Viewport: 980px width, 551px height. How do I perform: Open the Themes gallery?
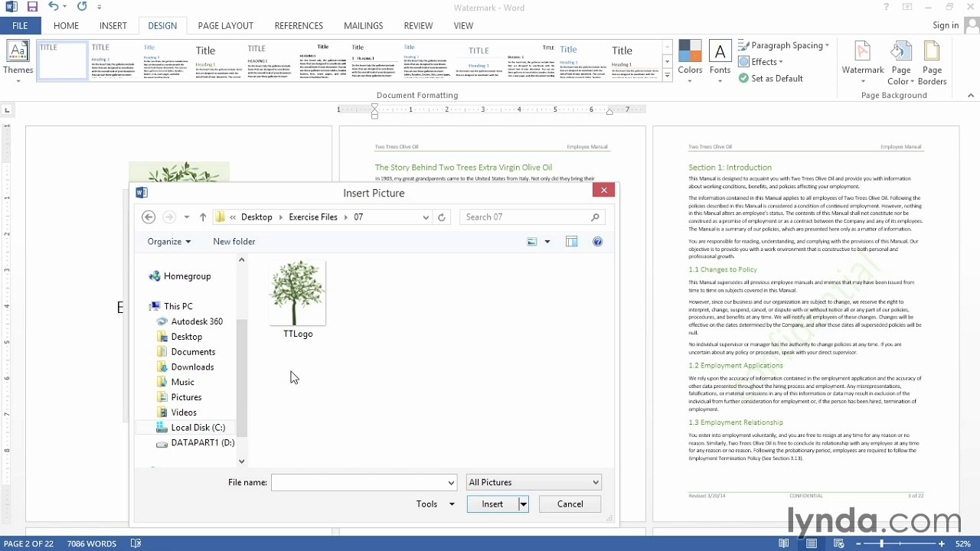tap(18, 61)
